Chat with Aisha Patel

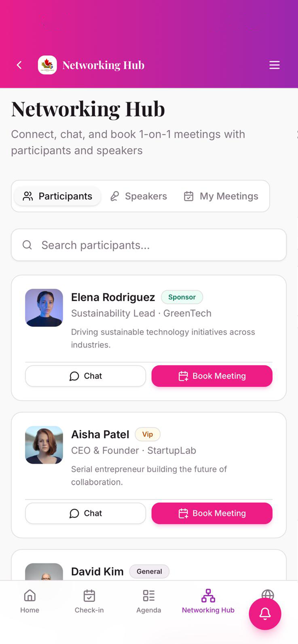(86, 513)
